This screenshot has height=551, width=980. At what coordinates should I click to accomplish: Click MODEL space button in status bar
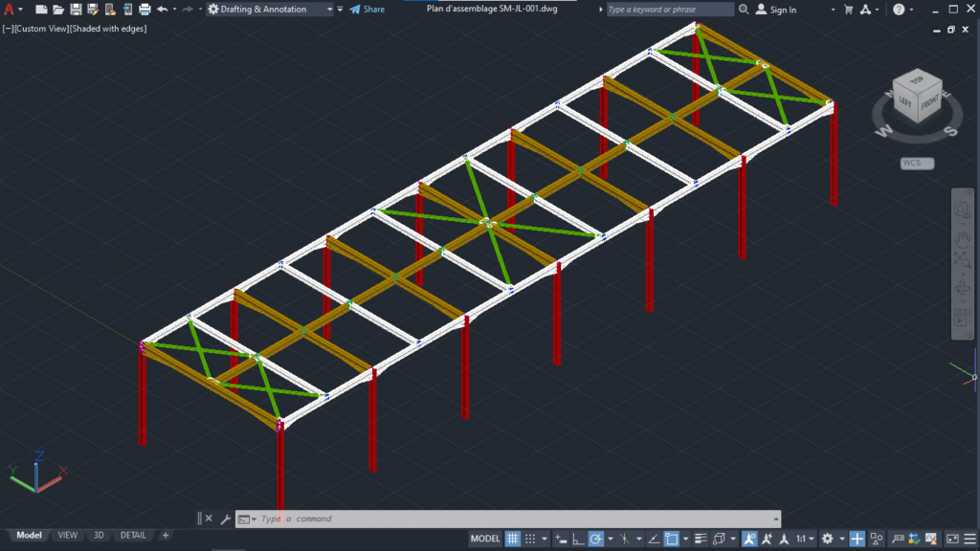click(x=485, y=539)
